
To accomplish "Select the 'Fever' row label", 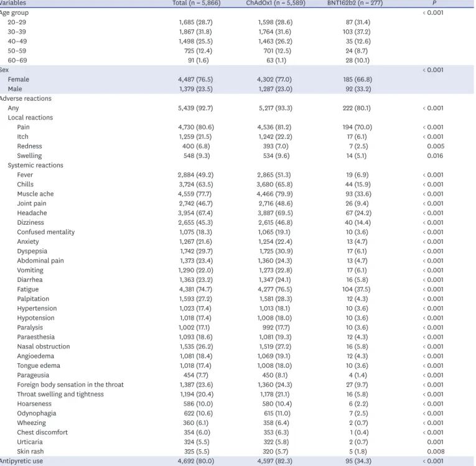I will click(25, 175).
